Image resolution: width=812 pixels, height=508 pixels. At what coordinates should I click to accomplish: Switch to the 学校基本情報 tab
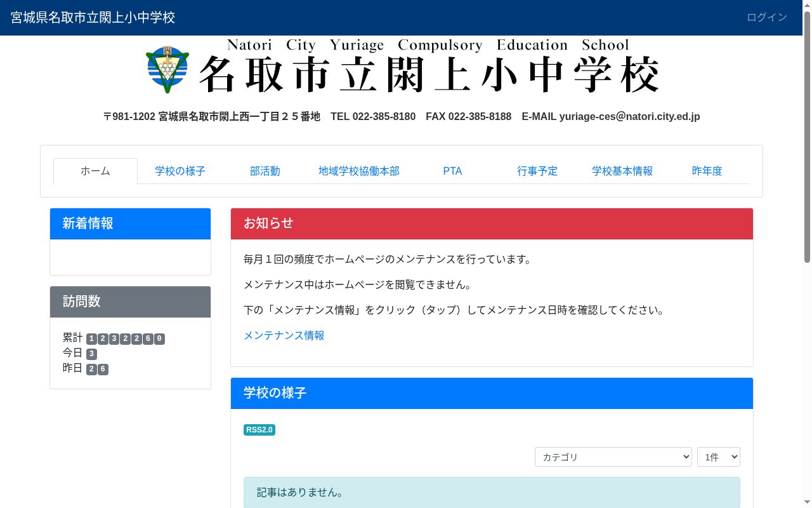click(622, 171)
